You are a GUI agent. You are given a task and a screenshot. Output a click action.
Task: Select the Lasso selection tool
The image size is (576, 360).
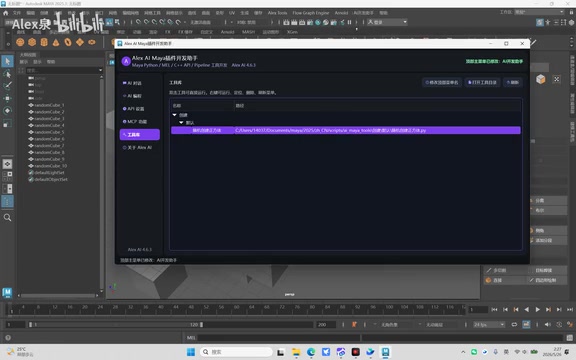click(x=7, y=74)
